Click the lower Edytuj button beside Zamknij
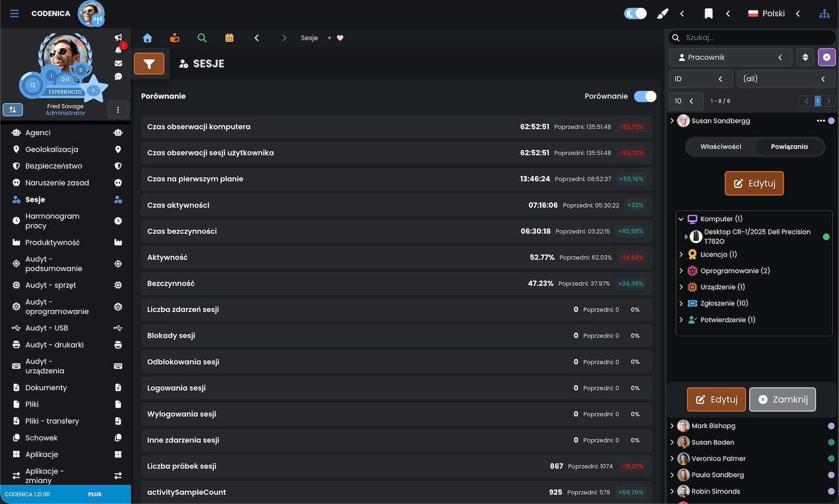Image resolution: width=839 pixels, height=504 pixels. click(x=716, y=400)
